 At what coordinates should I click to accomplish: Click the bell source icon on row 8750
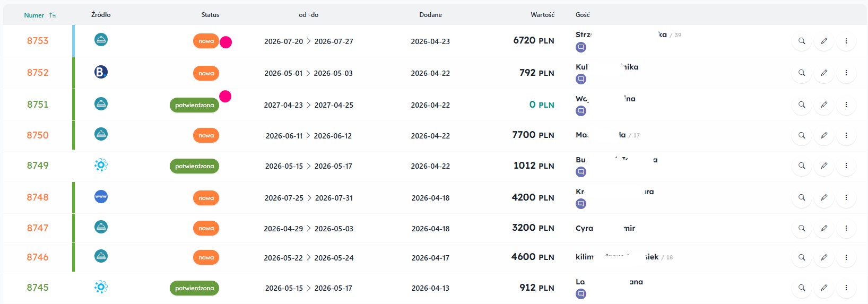click(101, 134)
